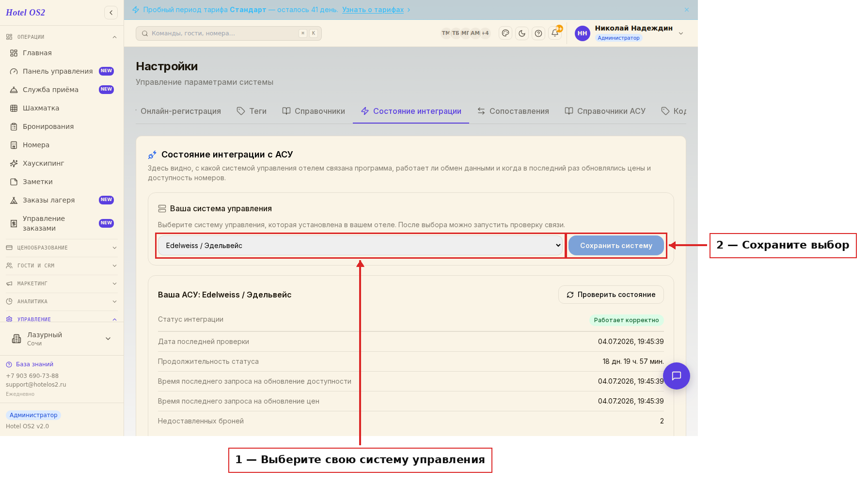868x484 pixels.
Task: Switch to Сопоставления tab
Action: click(513, 111)
